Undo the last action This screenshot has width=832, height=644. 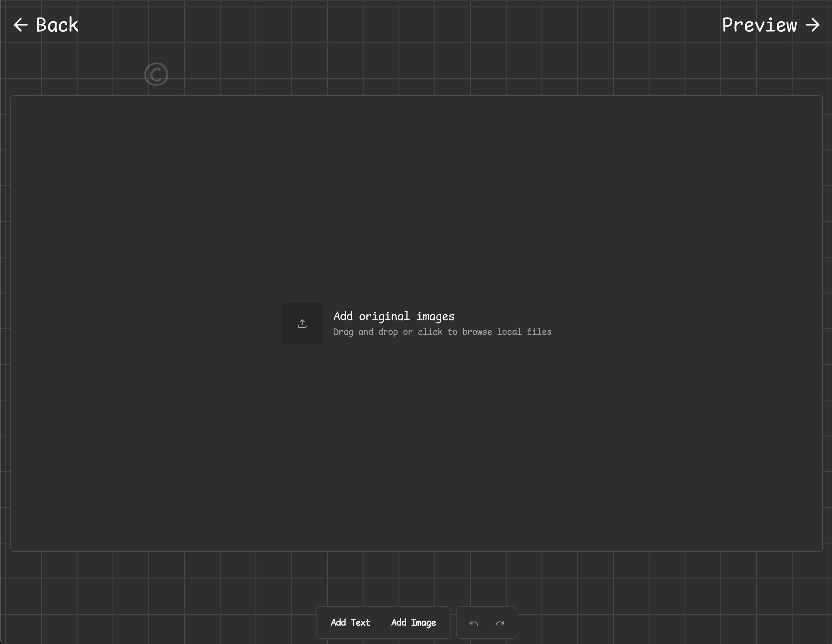(x=474, y=623)
